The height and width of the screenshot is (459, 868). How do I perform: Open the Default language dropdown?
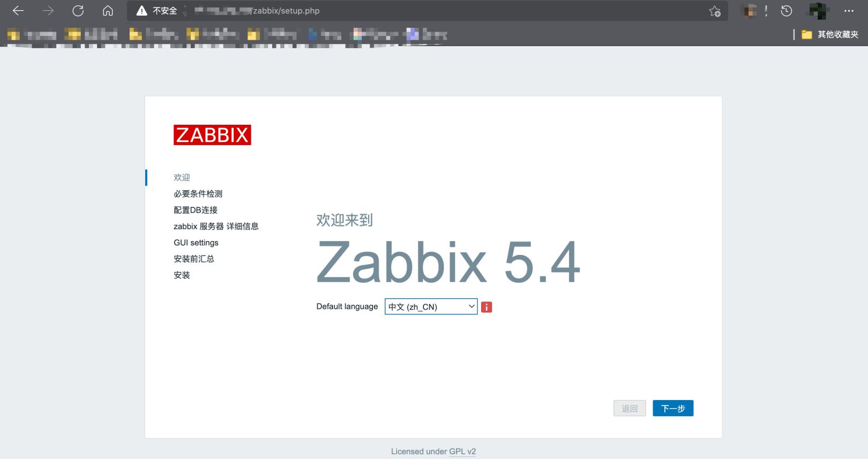click(x=431, y=306)
